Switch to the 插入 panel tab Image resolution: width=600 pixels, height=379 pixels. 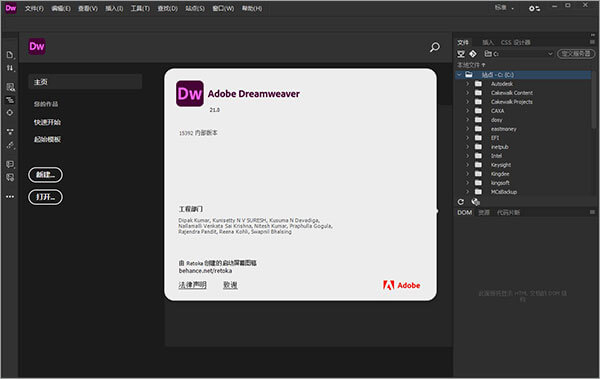point(488,42)
